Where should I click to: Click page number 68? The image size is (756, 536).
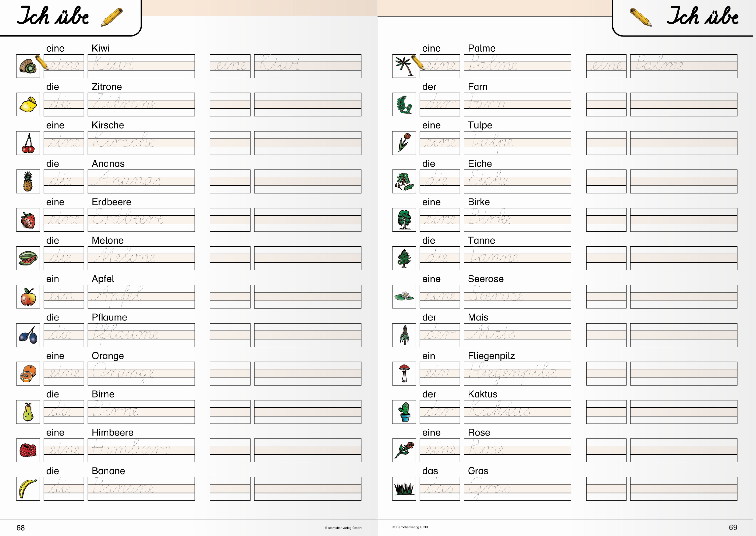point(20,527)
